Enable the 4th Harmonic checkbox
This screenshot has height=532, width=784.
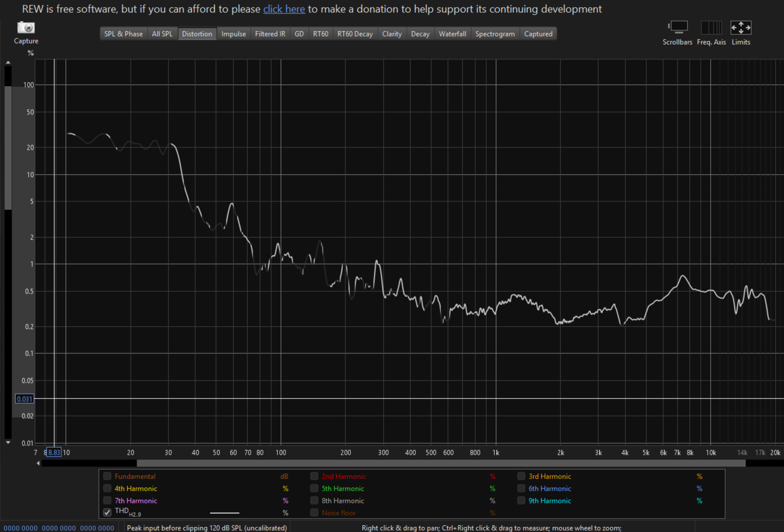coord(107,488)
